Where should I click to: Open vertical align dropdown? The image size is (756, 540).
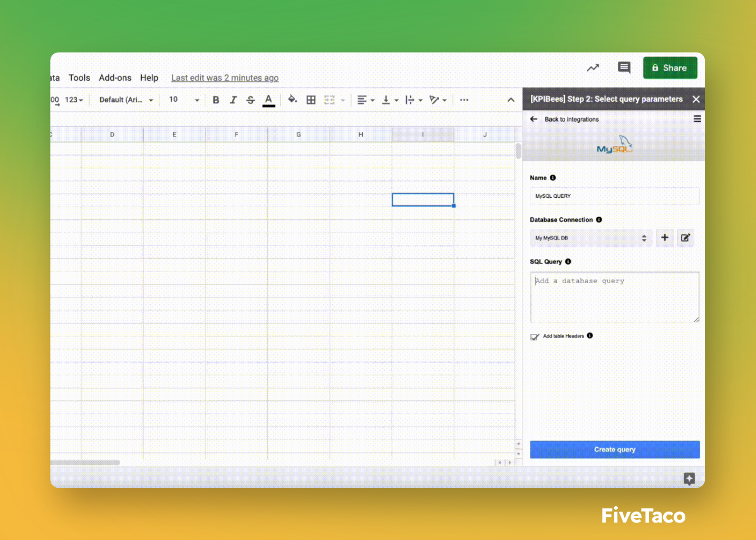[x=390, y=100]
